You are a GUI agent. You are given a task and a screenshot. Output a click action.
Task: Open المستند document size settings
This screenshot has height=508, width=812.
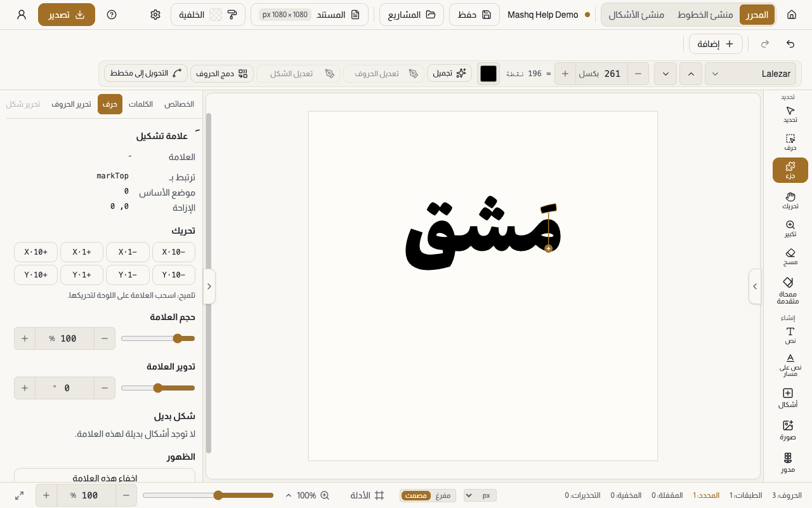[x=310, y=15]
